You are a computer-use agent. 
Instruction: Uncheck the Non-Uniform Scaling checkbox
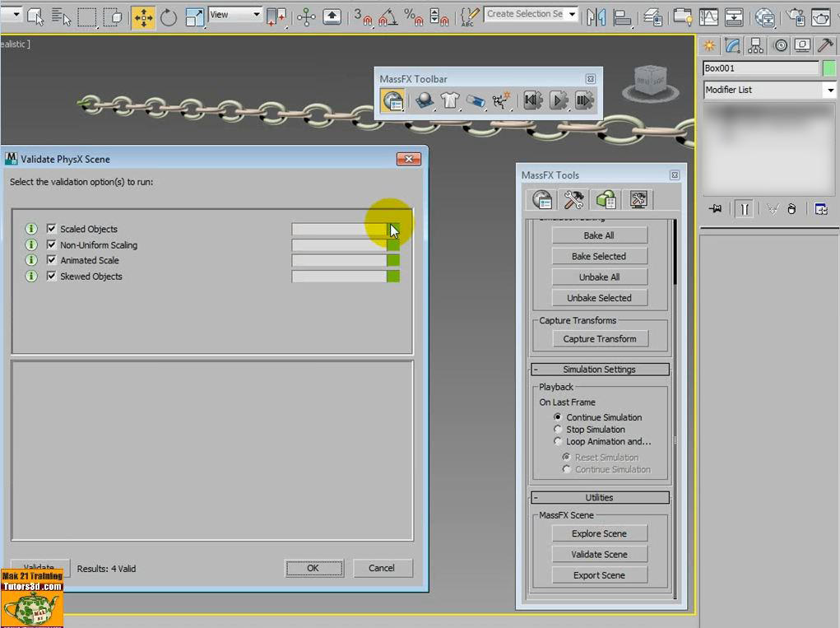click(x=52, y=244)
